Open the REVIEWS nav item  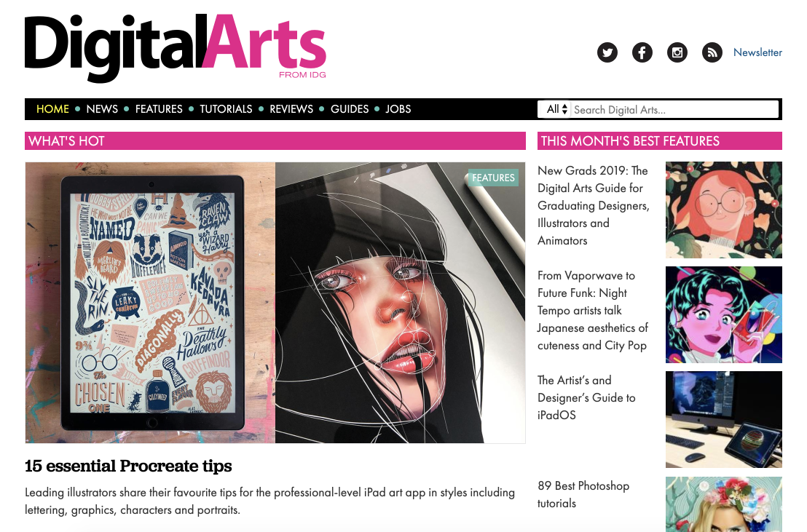coord(291,109)
